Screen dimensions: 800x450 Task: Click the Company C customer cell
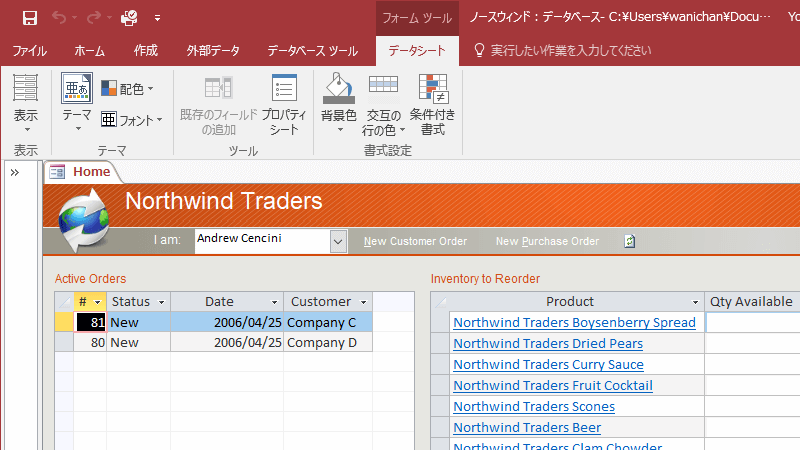pos(328,322)
